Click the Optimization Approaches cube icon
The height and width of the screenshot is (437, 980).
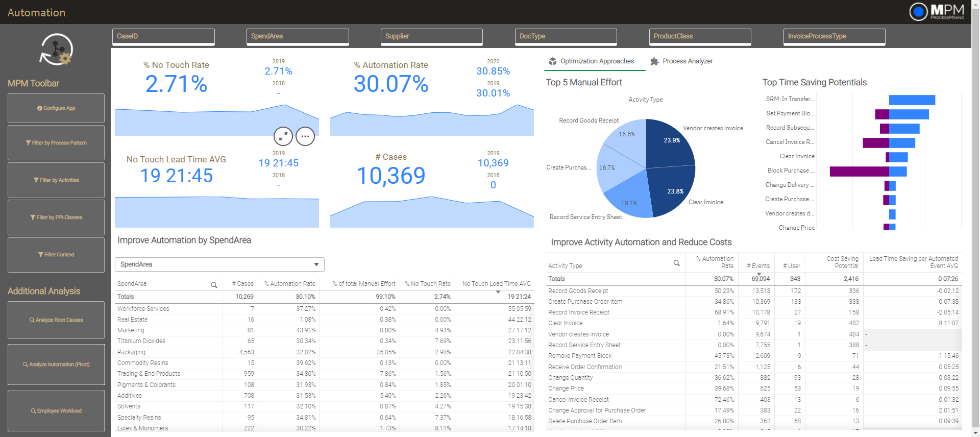pos(553,61)
